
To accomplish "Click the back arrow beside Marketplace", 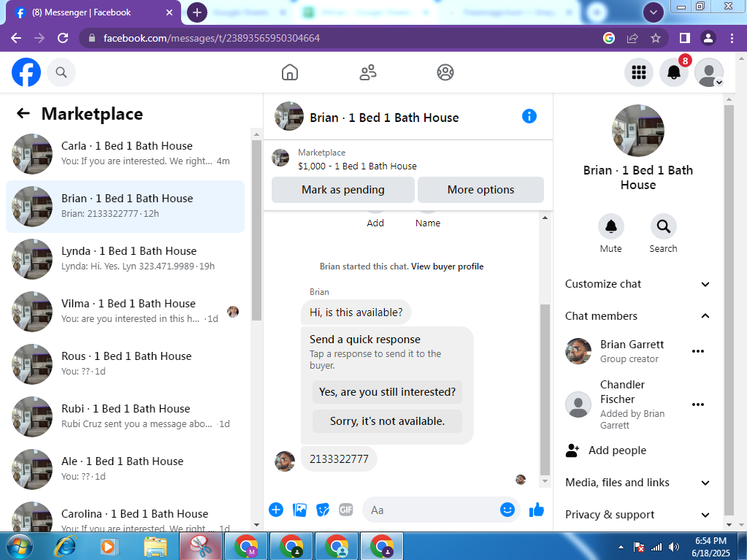I will point(23,113).
